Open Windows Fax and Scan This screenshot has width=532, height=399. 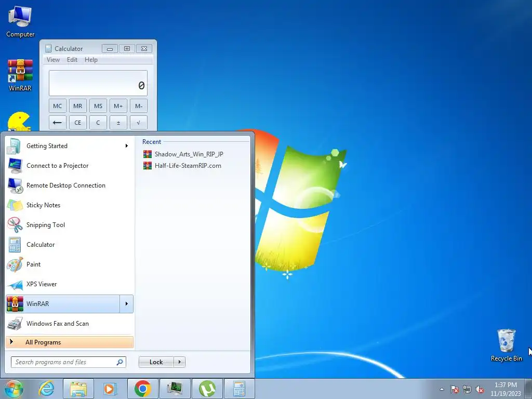69,323
